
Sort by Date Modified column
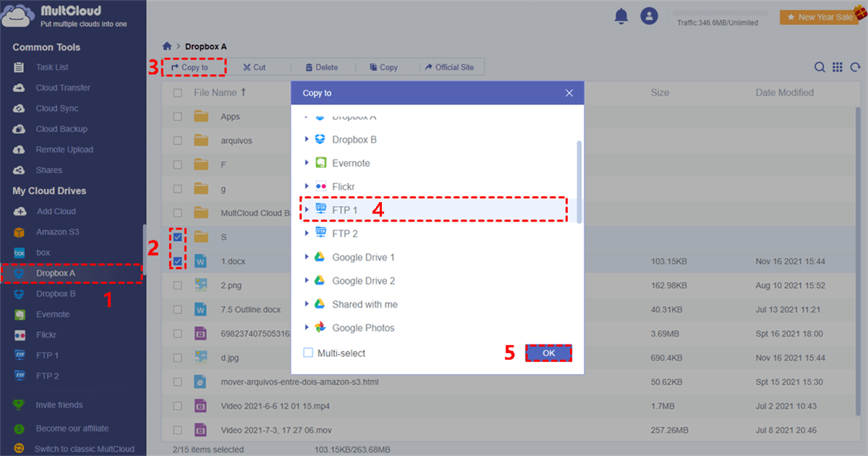click(785, 93)
